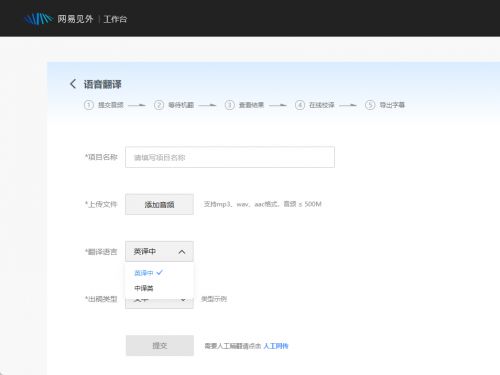Click the 翻译语言 field label

click(101, 252)
